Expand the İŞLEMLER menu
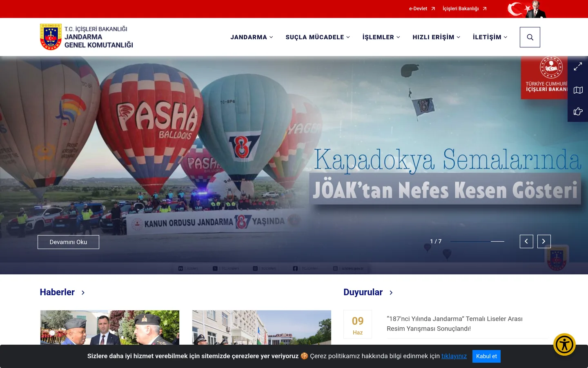Viewport: 588px width, 368px height. (x=381, y=37)
